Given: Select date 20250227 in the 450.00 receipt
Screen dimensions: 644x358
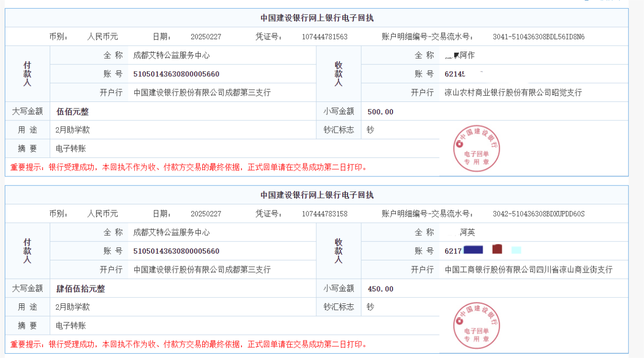Looking at the screenshot, I should coord(206,214).
